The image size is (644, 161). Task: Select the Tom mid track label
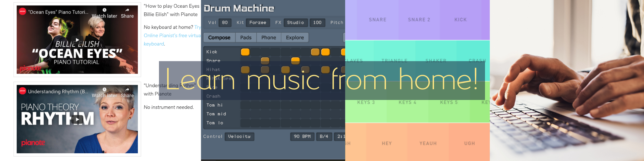216,114
